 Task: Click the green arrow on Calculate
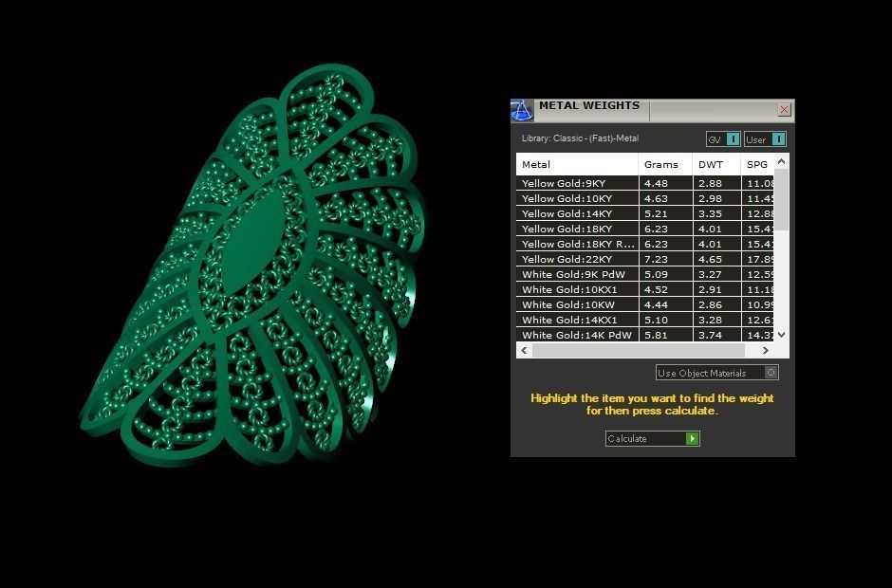tap(693, 438)
